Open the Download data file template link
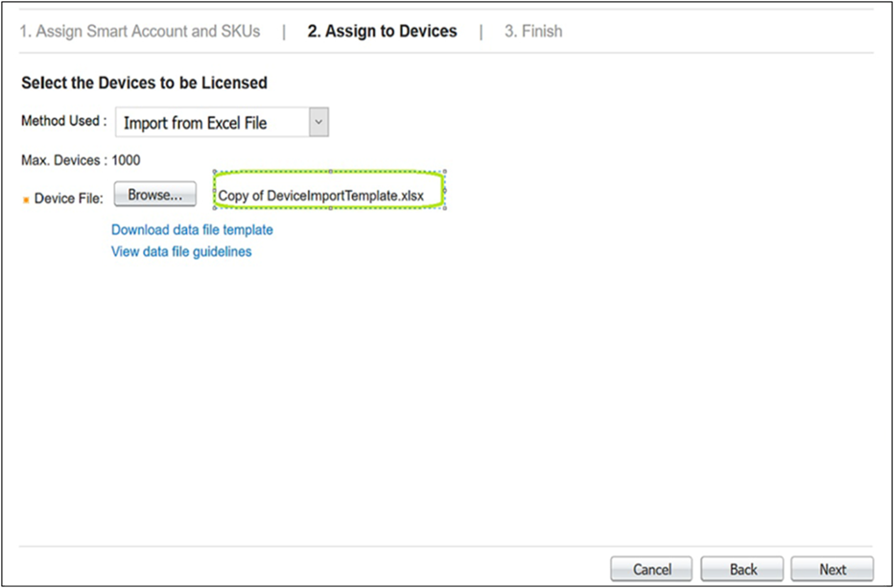Viewport: 894px width, 588px height. pyautogui.click(x=192, y=230)
